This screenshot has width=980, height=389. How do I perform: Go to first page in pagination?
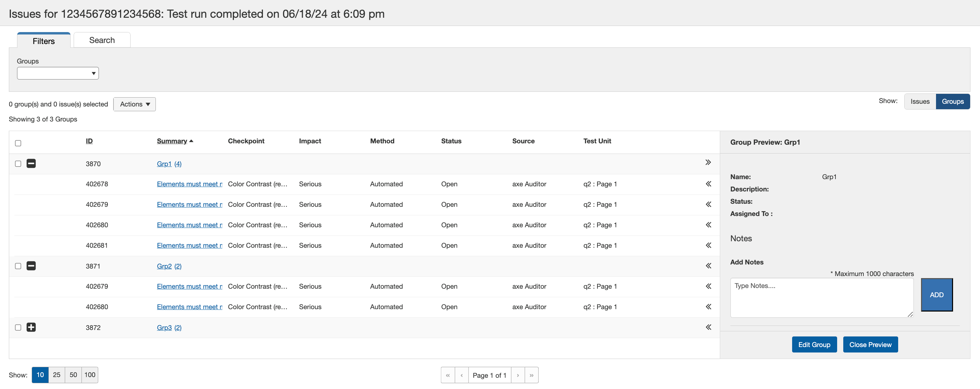[x=448, y=375]
